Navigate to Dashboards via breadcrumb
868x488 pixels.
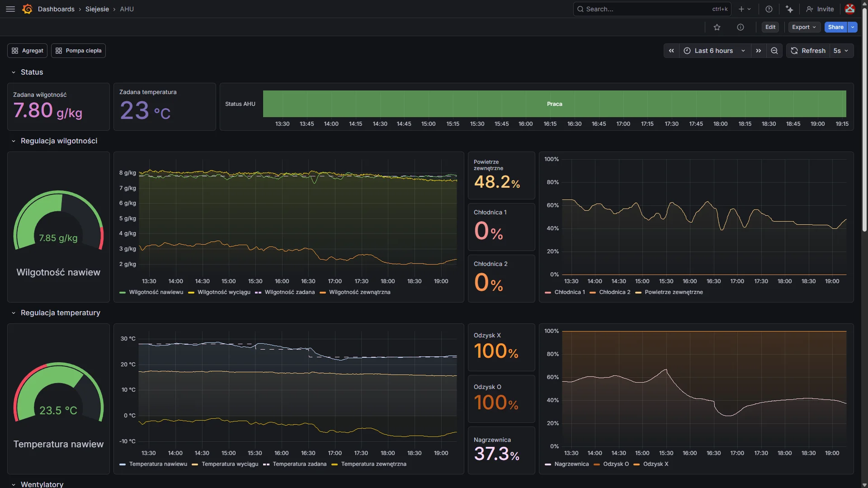[x=56, y=9]
